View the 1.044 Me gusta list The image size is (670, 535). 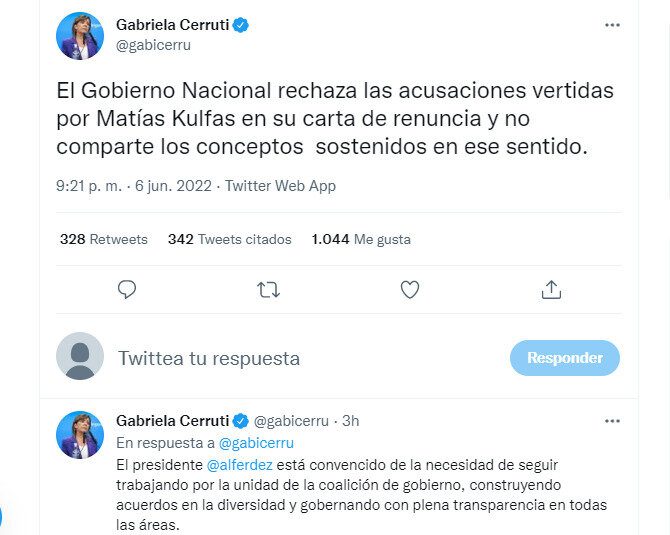pyautogui.click(x=361, y=239)
